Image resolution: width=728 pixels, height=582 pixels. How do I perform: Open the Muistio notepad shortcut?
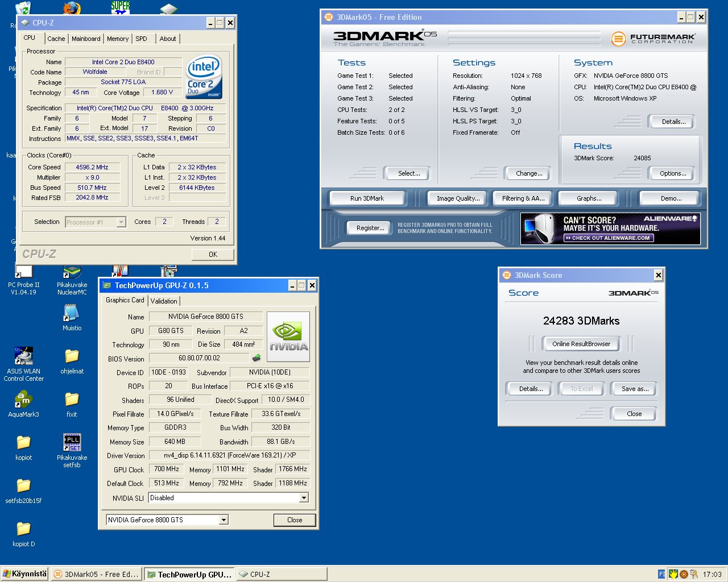(72, 317)
